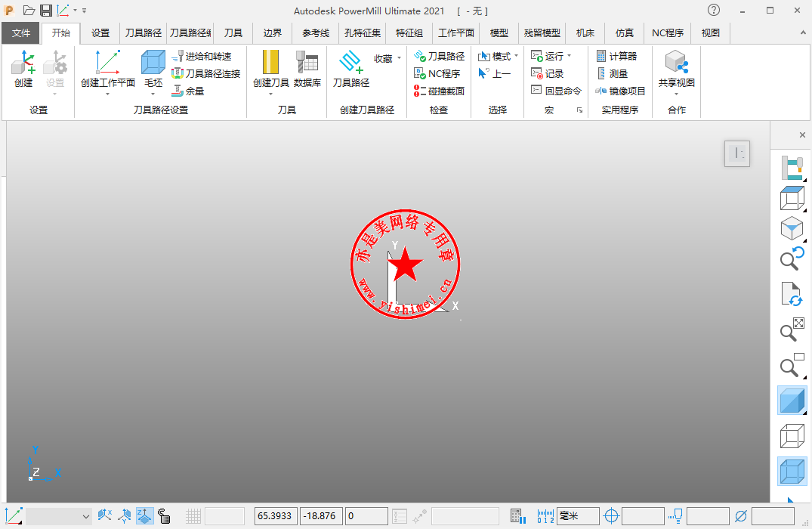Switch to the 仿真 simulation tab

tap(625, 32)
